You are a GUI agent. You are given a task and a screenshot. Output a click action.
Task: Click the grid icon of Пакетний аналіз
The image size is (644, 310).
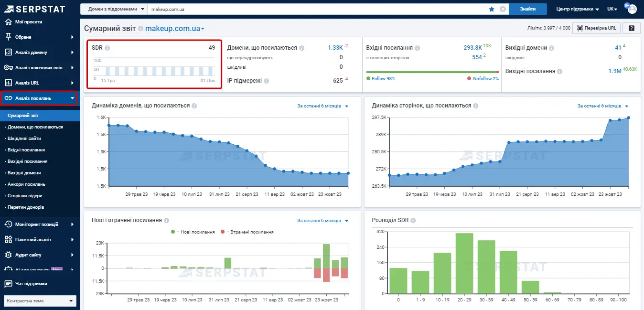(8, 240)
